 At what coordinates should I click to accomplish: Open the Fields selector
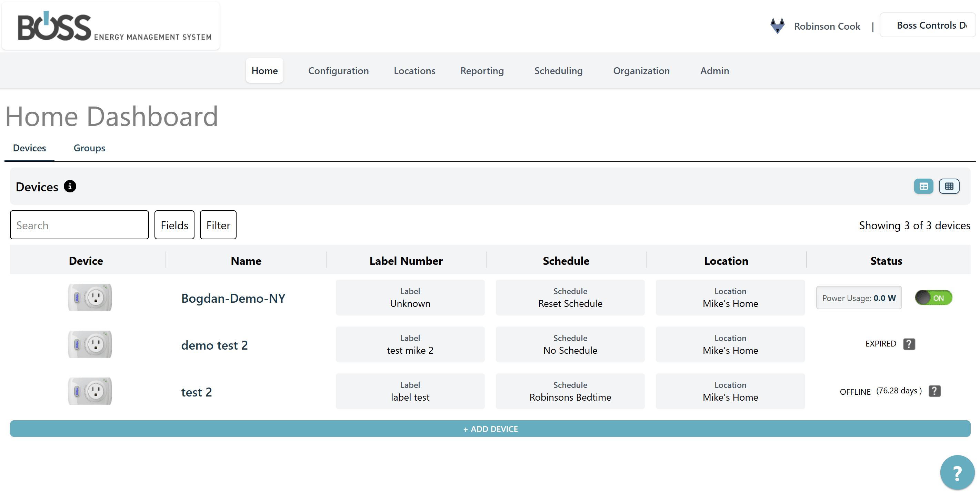174,225
